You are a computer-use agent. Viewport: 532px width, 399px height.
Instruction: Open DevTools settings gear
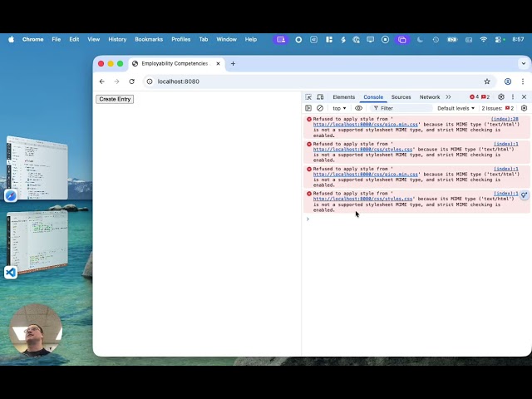[501, 97]
